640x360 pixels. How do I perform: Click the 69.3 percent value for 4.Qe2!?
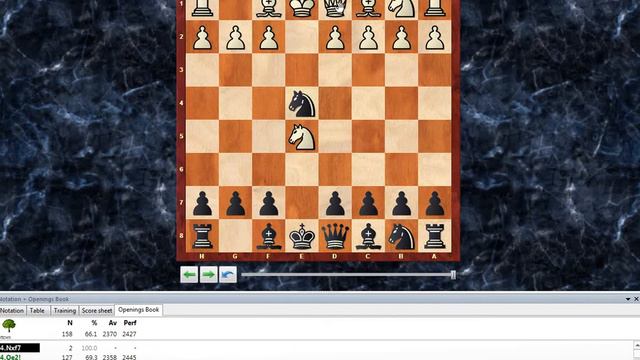click(91, 357)
